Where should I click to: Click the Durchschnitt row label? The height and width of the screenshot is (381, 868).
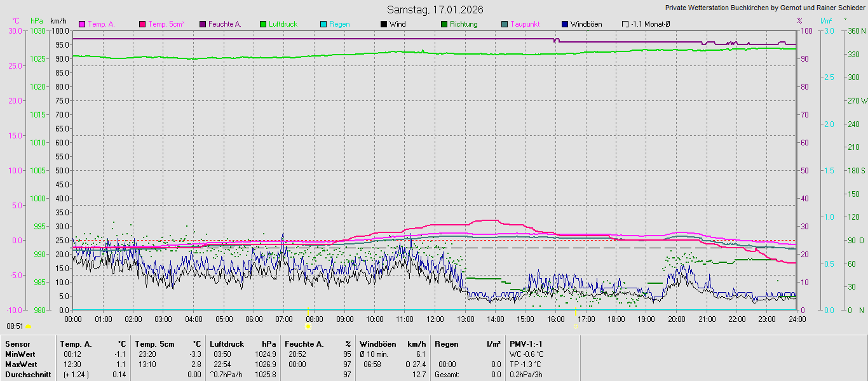coord(27,375)
